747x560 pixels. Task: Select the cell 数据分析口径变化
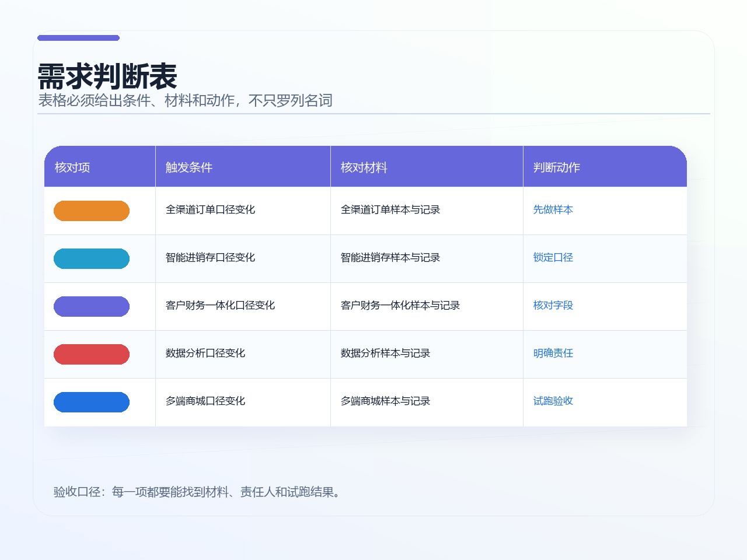click(x=243, y=354)
